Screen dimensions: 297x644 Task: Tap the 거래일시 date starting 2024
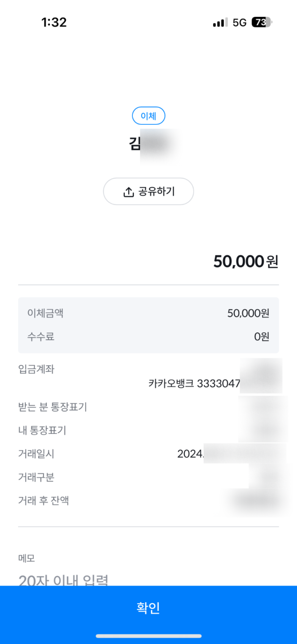pos(190,454)
